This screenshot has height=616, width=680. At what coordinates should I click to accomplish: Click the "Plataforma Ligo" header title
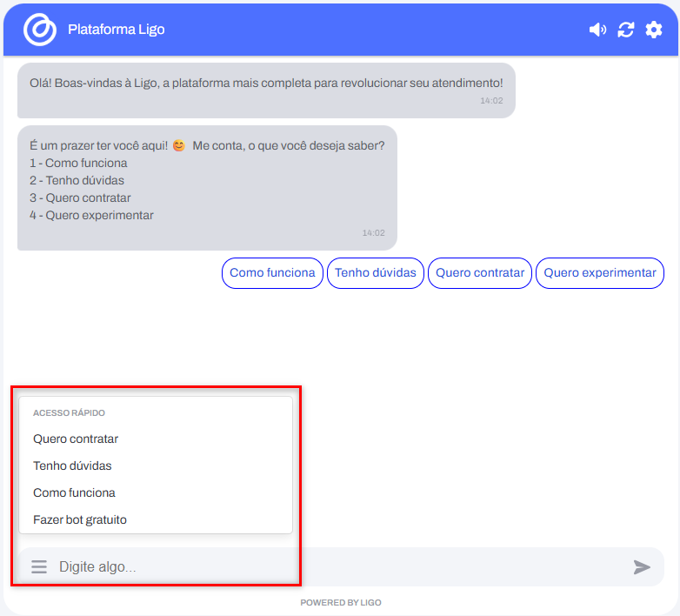coord(117,30)
